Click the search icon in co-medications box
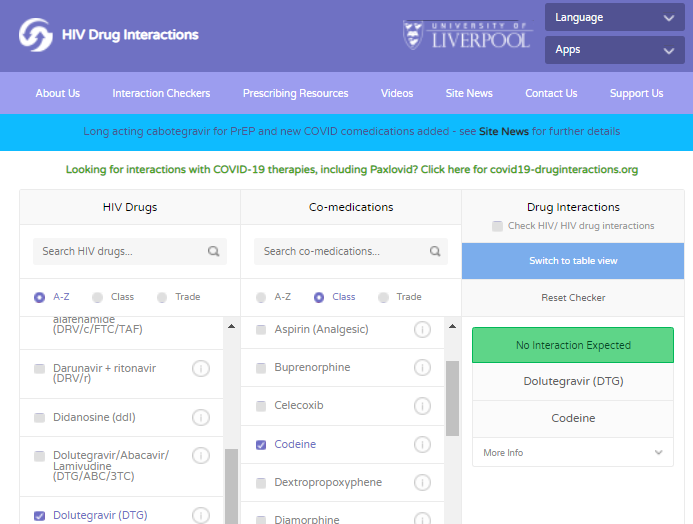The image size is (693, 524). pos(435,251)
